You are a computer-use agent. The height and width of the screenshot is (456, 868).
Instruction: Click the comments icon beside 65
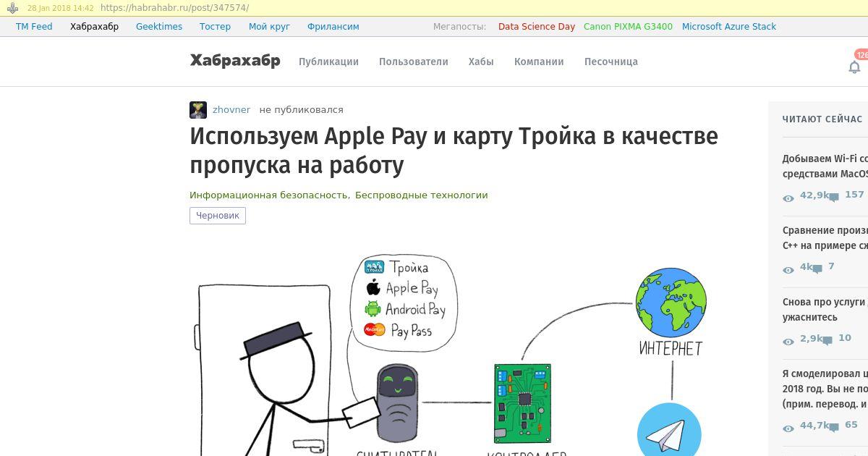click(834, 427)
